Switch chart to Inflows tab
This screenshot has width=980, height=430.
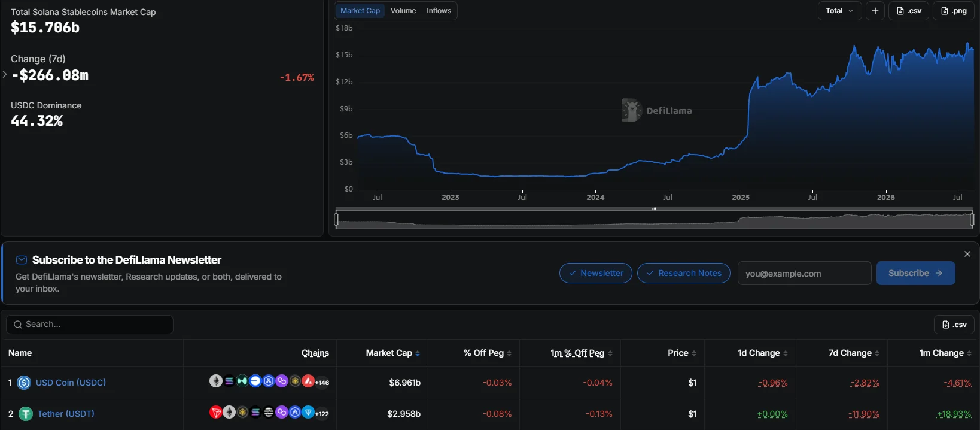pos(439,11)
